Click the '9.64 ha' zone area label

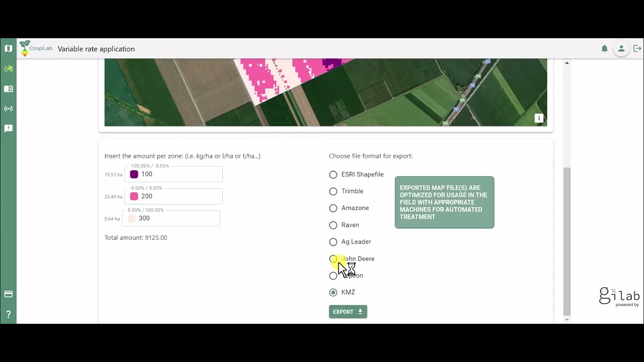pos(112,219)
